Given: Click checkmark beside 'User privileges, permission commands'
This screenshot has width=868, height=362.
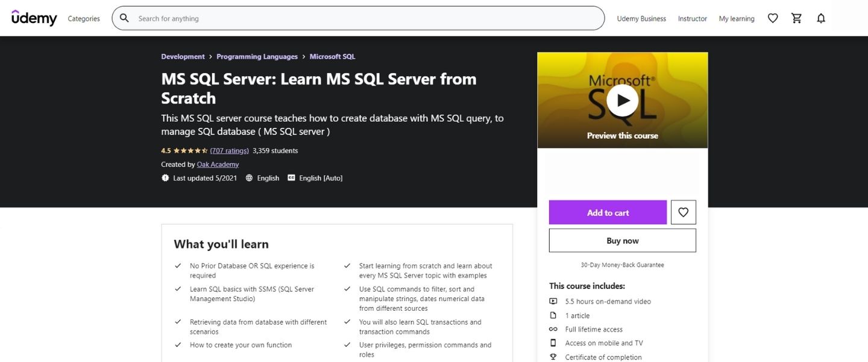Looking at the screenshot, I should coord(347,345).
